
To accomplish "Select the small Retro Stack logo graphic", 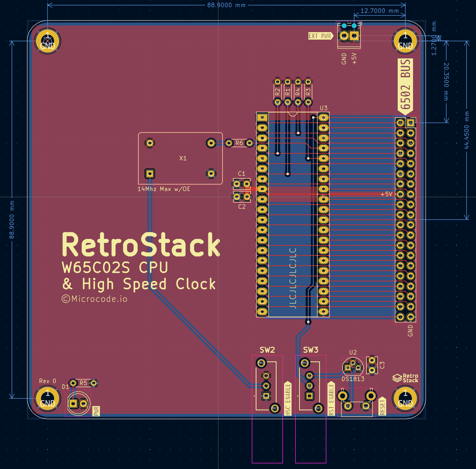I will click(x=405, y=378).
